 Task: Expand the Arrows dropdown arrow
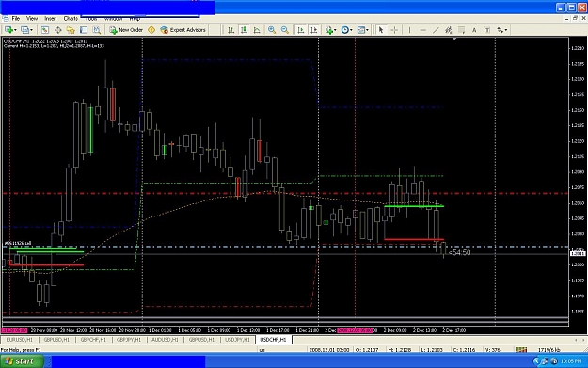[506, 30]
